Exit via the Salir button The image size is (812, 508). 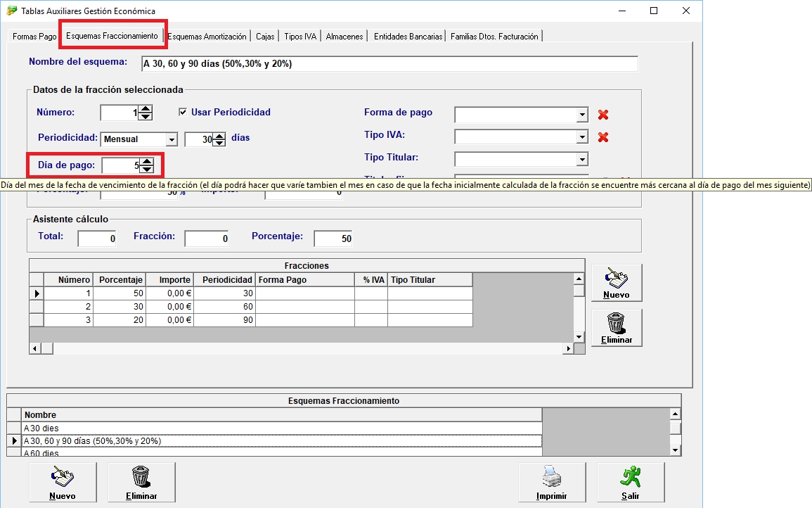(x=631, y=483)
